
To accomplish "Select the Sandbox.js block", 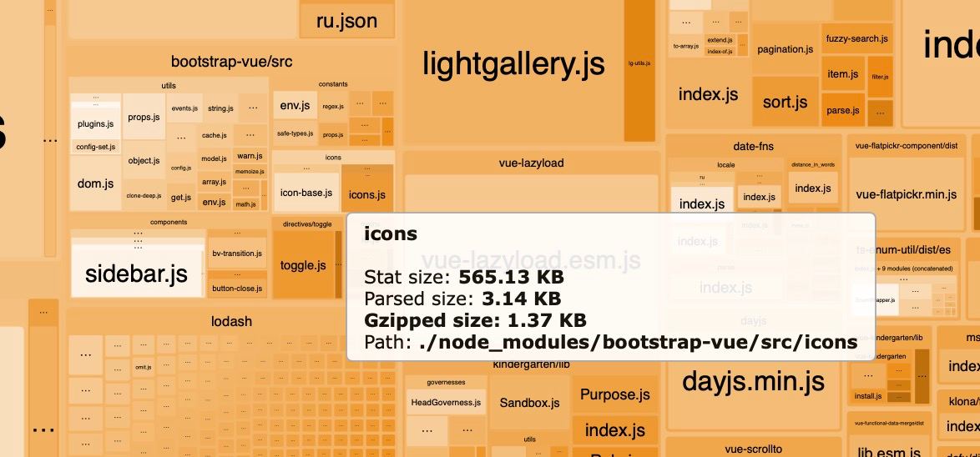I will [x=529, y=403].
